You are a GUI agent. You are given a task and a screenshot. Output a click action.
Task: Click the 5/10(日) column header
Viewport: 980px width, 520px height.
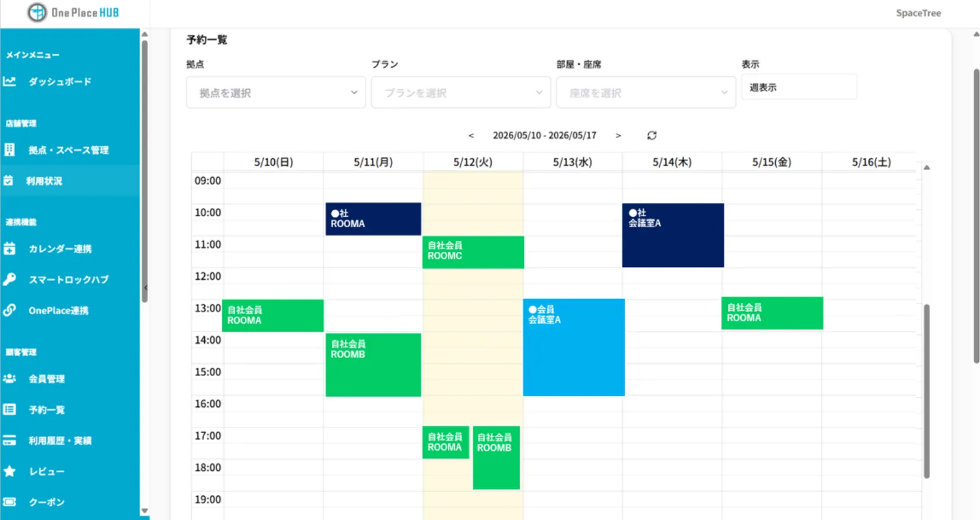click(x=274, y=162)
